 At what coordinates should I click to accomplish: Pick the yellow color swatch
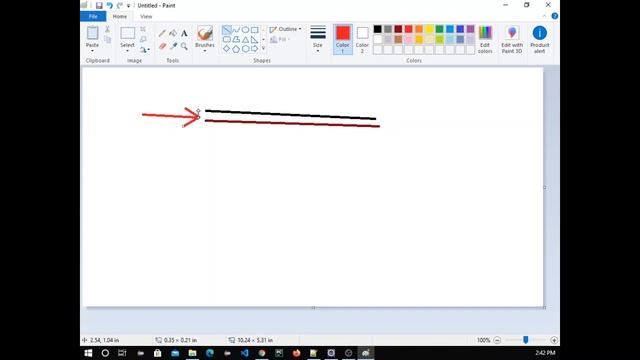[429, 29]
